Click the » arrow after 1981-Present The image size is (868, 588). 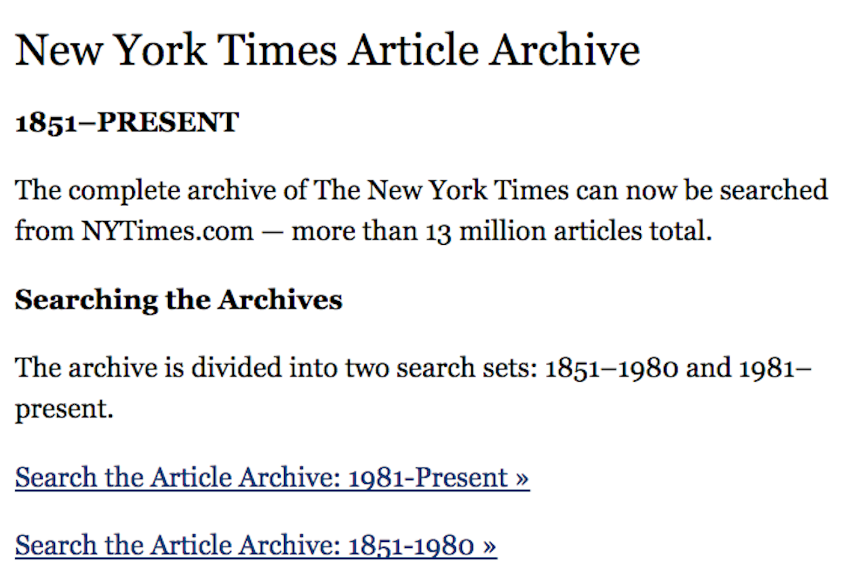[x=521, y=477]
